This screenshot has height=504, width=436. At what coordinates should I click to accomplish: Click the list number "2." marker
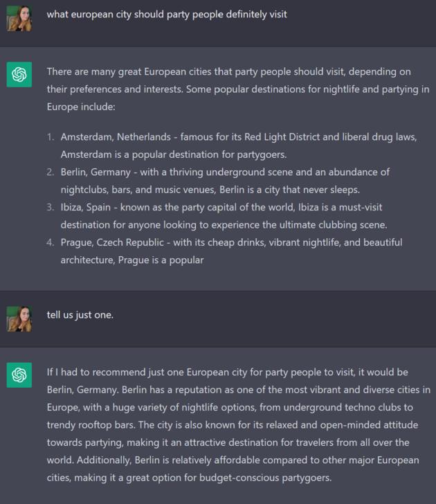click(x=51, y=172)
